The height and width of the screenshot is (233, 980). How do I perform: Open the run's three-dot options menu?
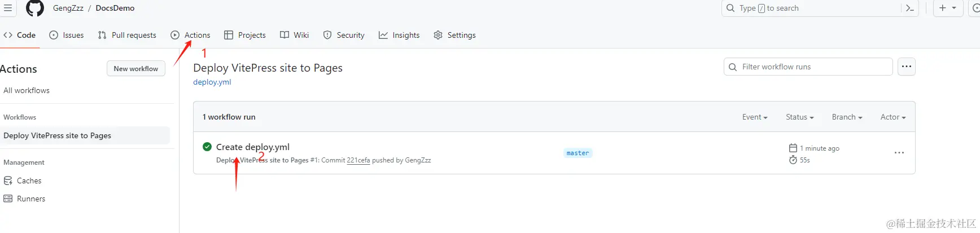(899, 153)
